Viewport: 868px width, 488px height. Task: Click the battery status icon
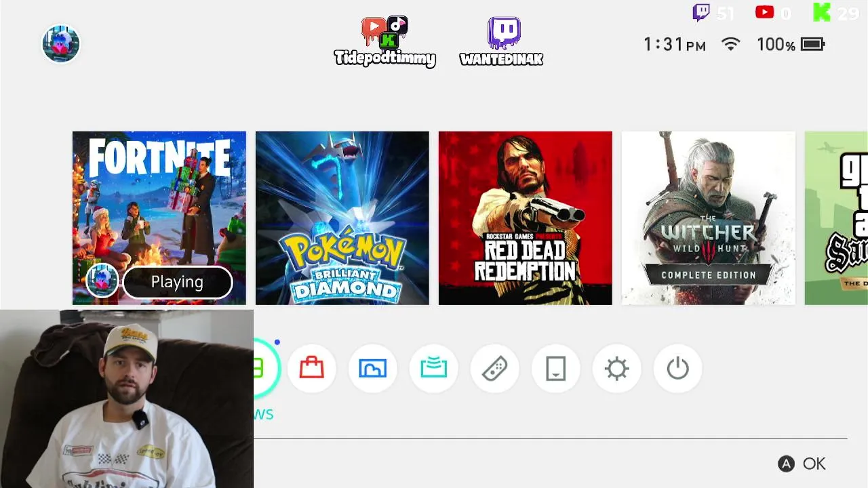[812, 45]
